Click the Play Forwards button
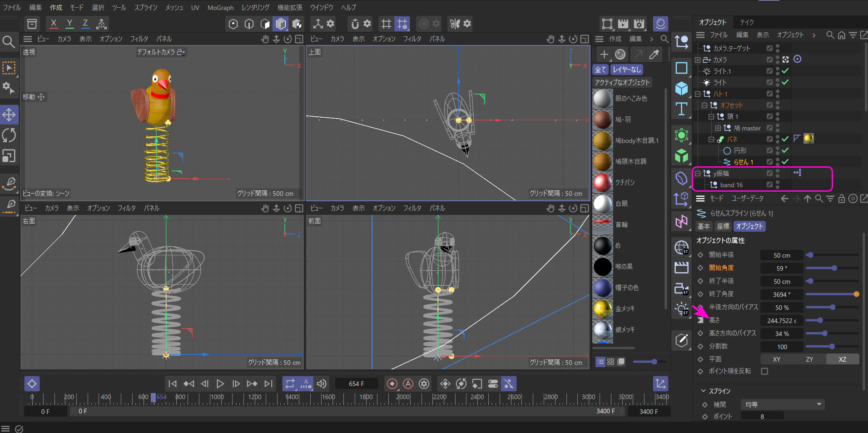Screen dimensions: 868x433 point(220,384)
